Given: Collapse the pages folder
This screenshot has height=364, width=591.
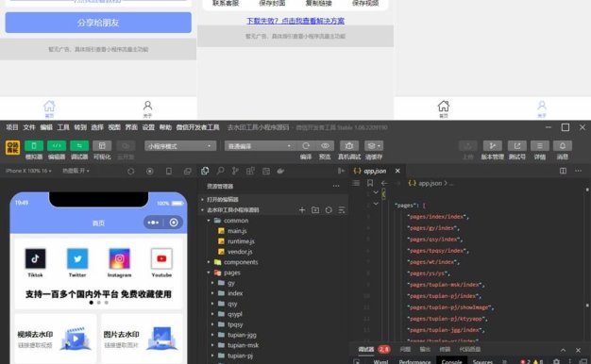Looking at the screenshot, I should pyautogui.click(x=232, y=273).
